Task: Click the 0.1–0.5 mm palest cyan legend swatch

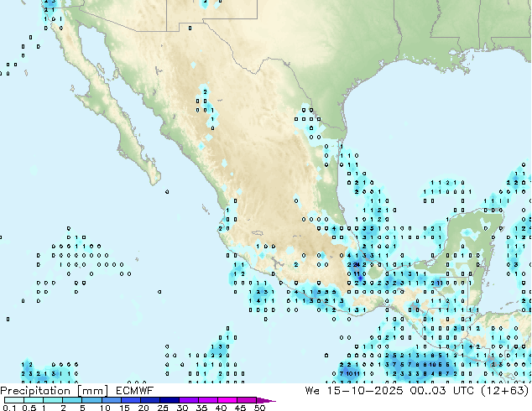Action: 14,400
